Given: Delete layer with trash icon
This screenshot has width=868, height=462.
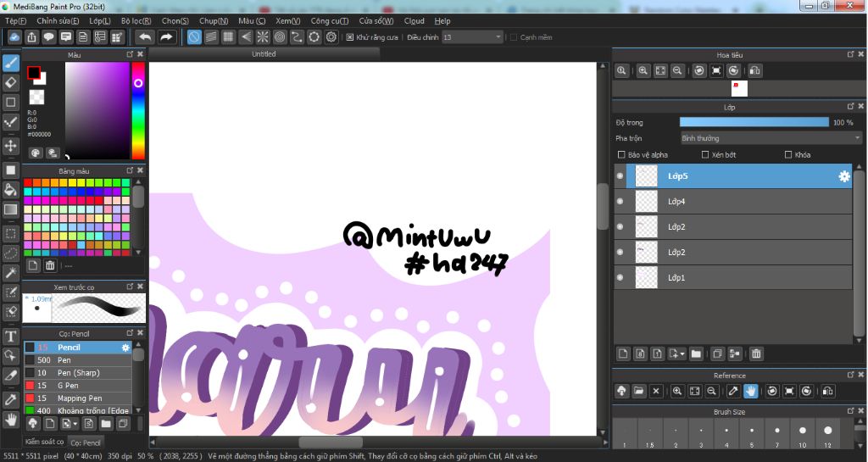Looking at the screenshot, I should click(x=756, y=353).
